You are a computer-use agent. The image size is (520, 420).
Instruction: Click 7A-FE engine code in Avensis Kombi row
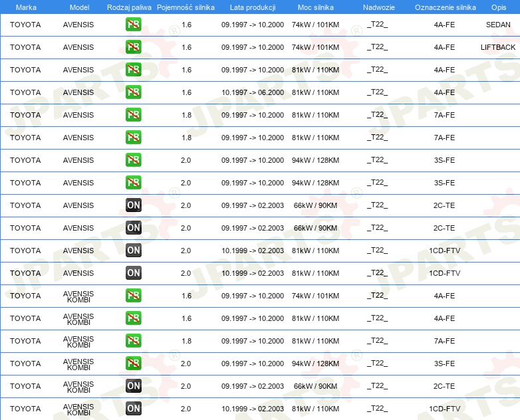444,341
